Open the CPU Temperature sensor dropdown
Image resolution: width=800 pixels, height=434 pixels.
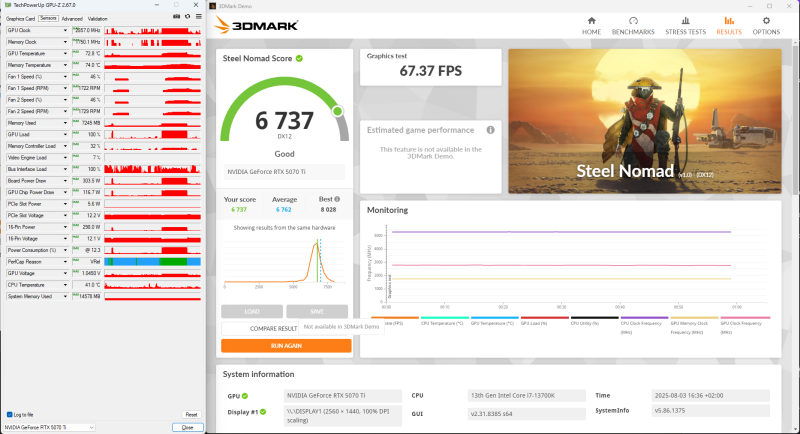click(x=65, y=285)
